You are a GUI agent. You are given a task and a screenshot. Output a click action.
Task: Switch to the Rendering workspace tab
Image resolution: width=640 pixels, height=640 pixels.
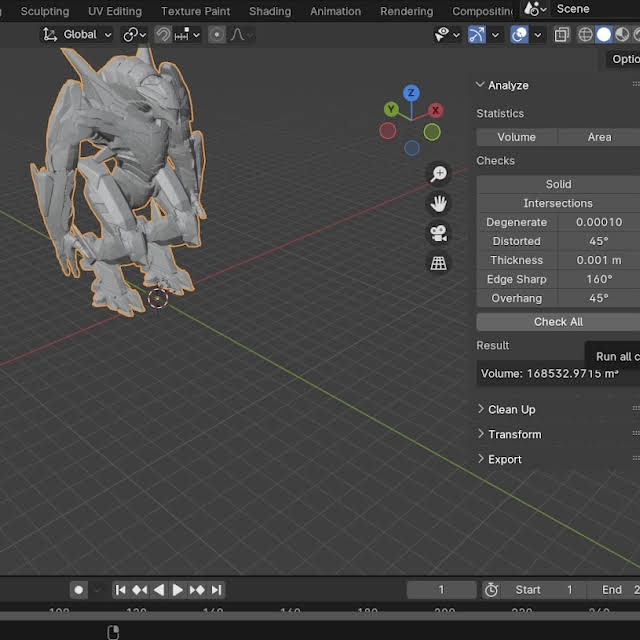407,11
